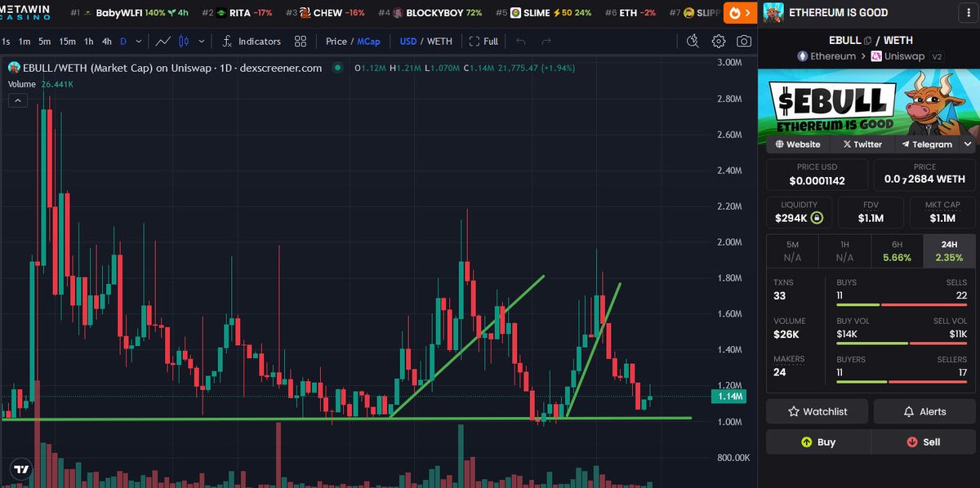
Task: Switch chart to MCap mode
Action: (x=368, y=41)
